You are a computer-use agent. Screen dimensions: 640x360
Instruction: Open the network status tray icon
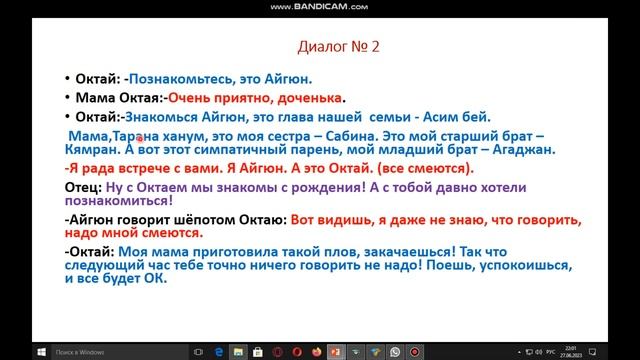[529, 352]
